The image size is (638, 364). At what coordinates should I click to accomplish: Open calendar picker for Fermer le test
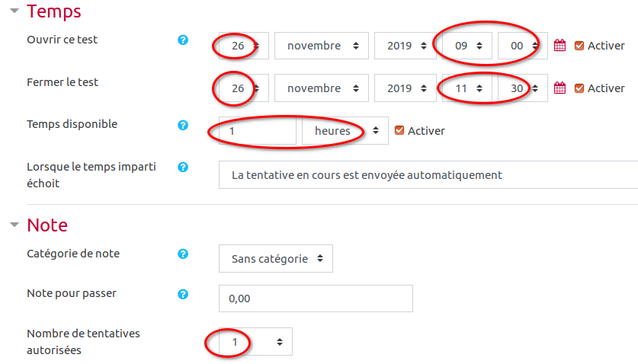pos(559,88)
